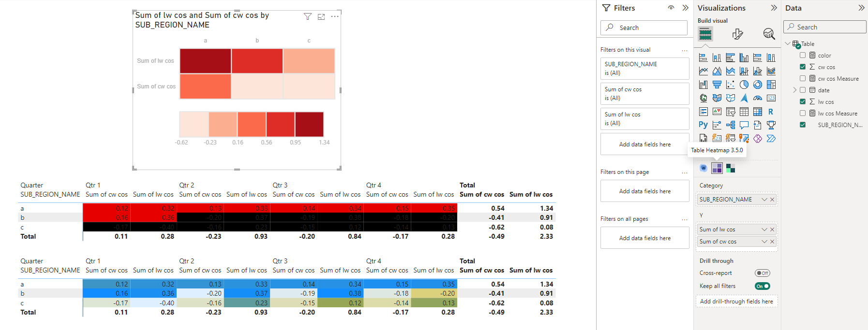Expand the date field hierarchy

[x=794, y=90]
